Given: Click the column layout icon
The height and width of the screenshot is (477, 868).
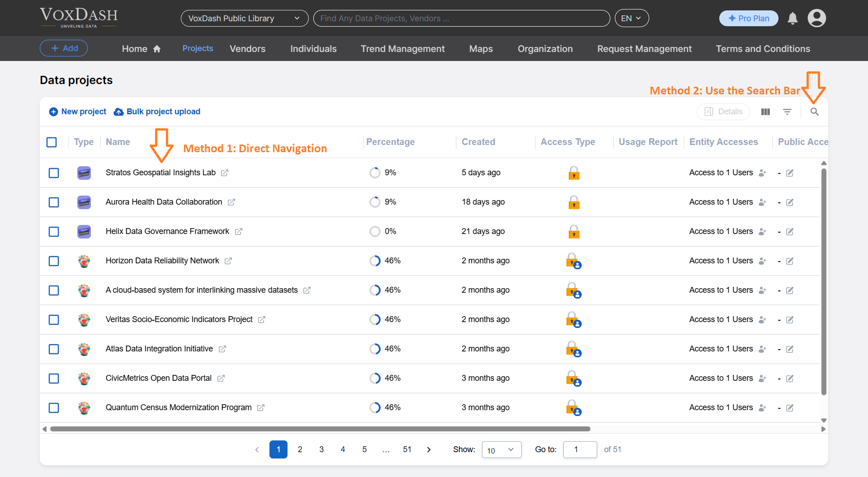Looking at the screenshot, I should click(765, 112).
